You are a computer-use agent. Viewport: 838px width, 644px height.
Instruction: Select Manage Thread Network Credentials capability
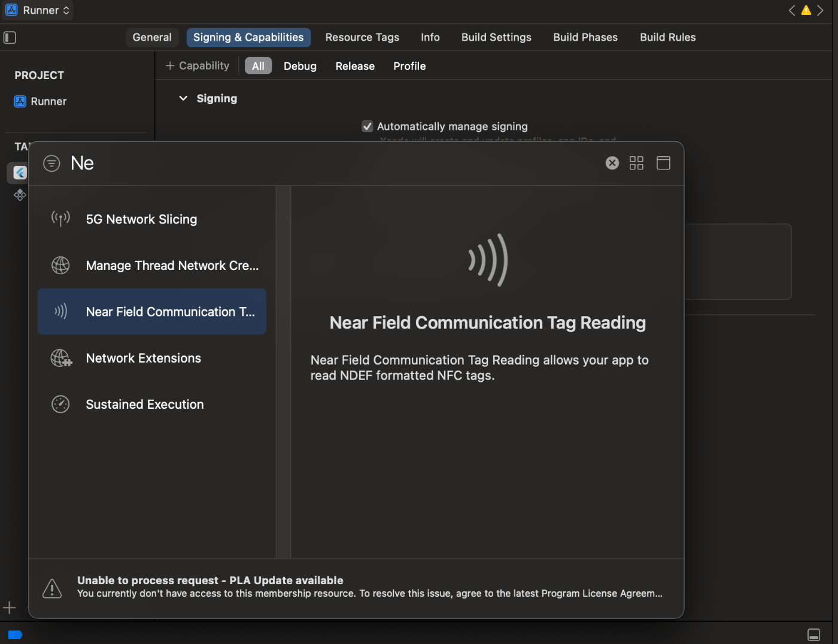152,265
